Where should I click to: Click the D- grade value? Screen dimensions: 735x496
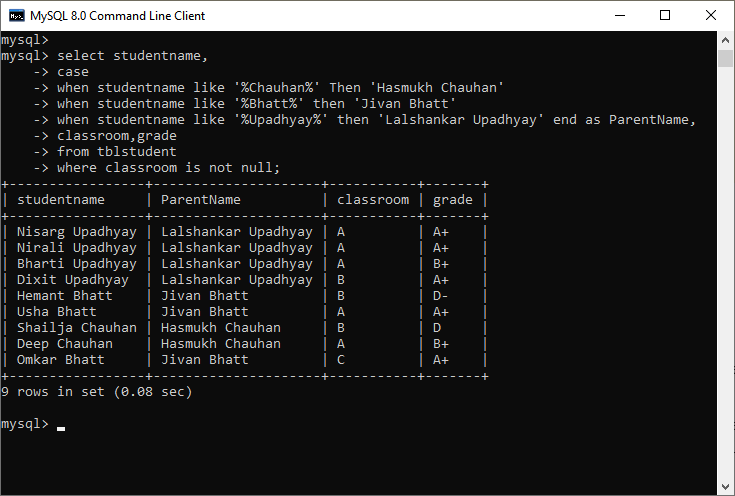click(x=441, y=296)
